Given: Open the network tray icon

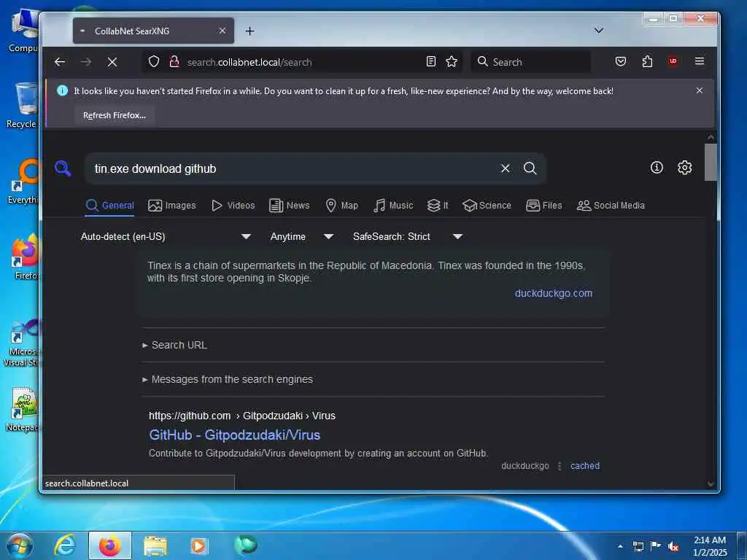Looking at the screenshot, I should (638, 547).
